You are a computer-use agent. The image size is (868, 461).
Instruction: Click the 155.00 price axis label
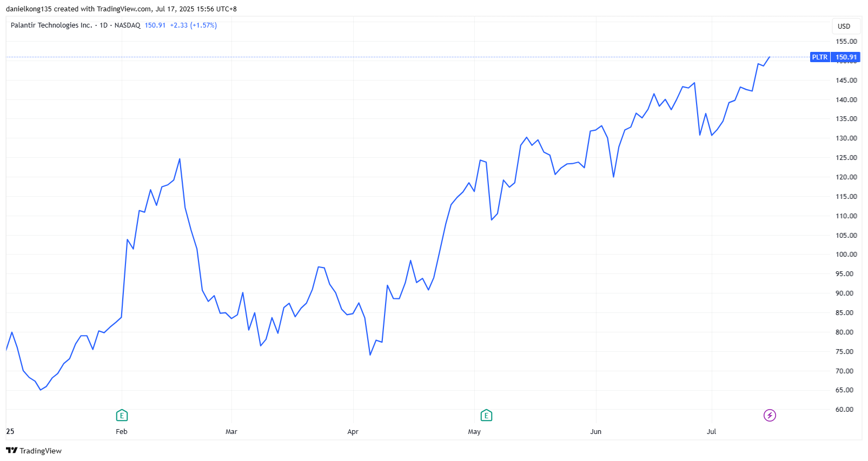pos(846,42)
